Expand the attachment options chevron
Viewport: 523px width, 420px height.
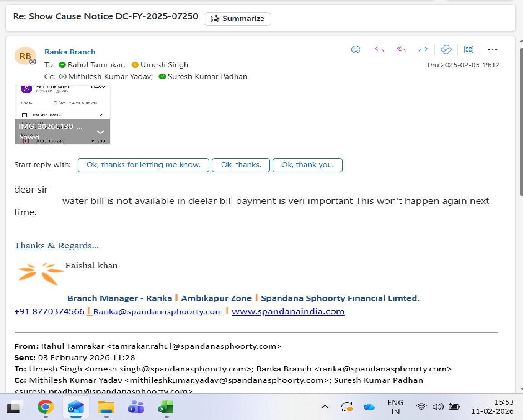[x=100, y=132]
